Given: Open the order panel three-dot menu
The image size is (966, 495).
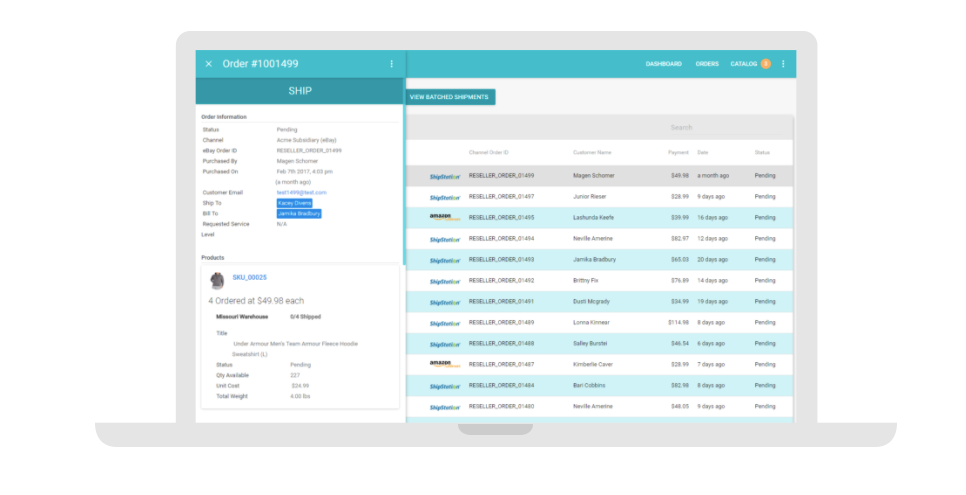Looking at the screenshot, I should click(391, 64).
